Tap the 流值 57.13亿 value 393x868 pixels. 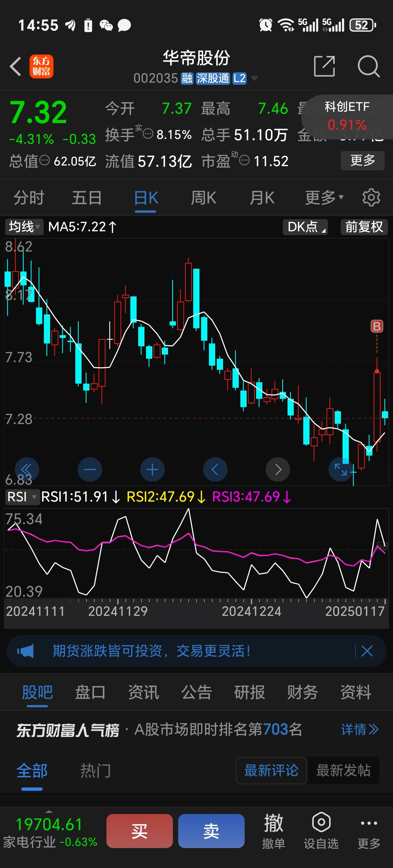point(149,161)
